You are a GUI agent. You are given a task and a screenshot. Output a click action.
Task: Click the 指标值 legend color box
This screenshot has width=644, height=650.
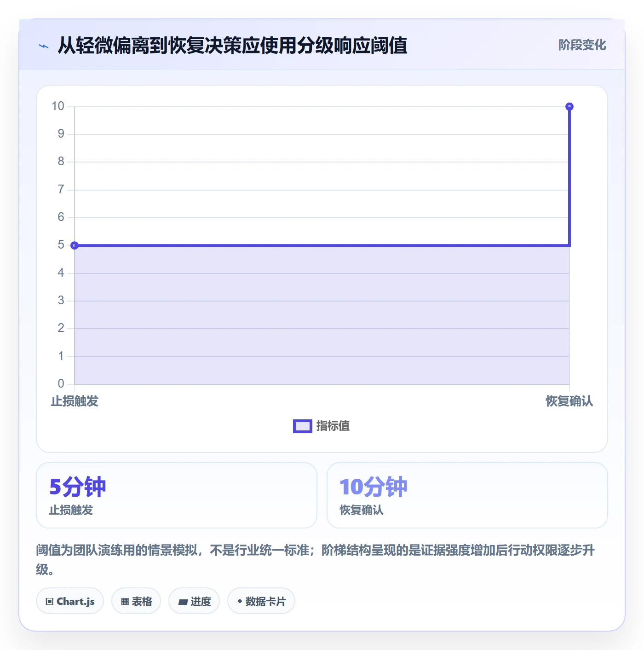(303, 426)
